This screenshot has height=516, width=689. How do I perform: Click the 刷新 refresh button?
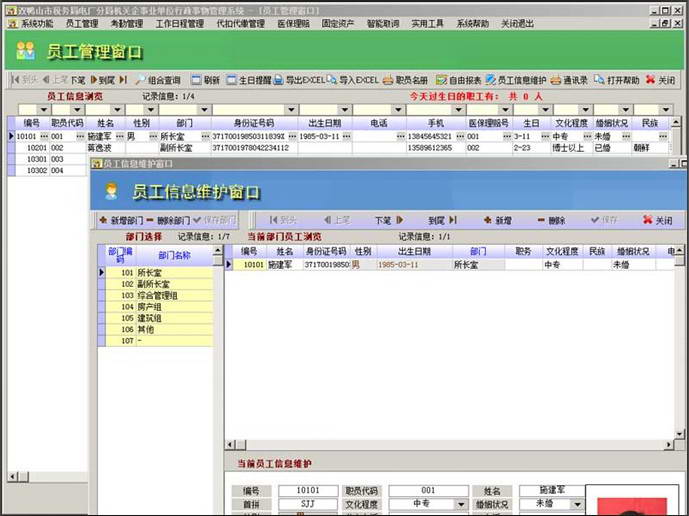[x=206, y=80]
